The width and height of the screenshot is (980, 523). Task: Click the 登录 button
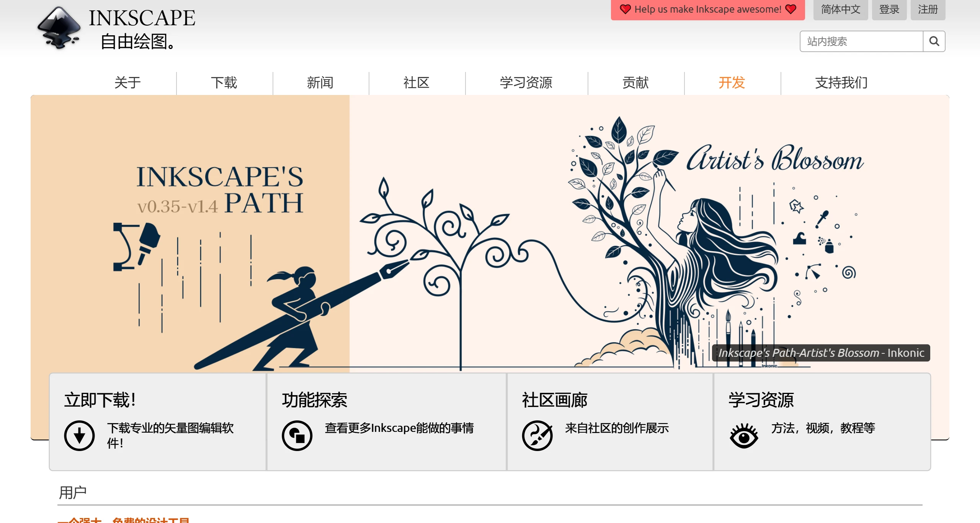point(889,10)
